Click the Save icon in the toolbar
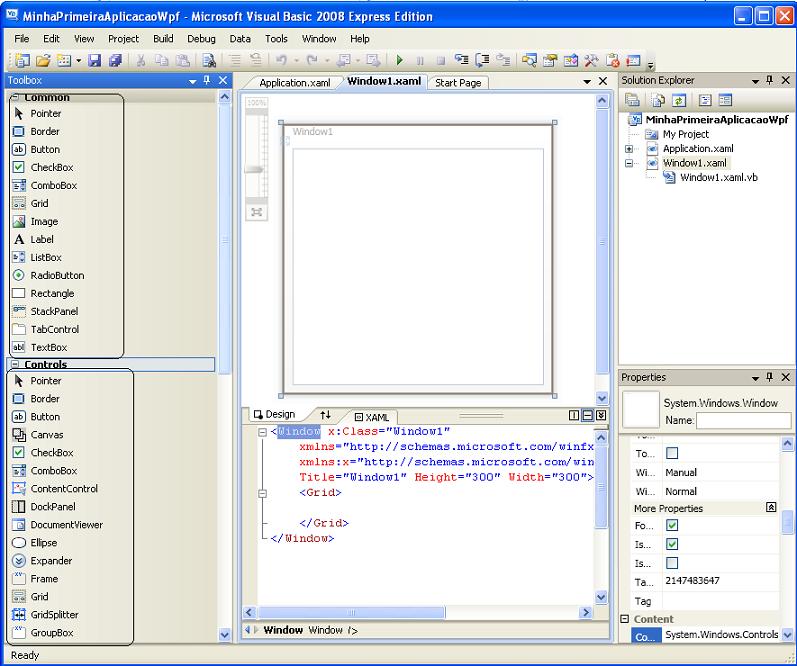This screenshot has width=797, height=666. 95,60
